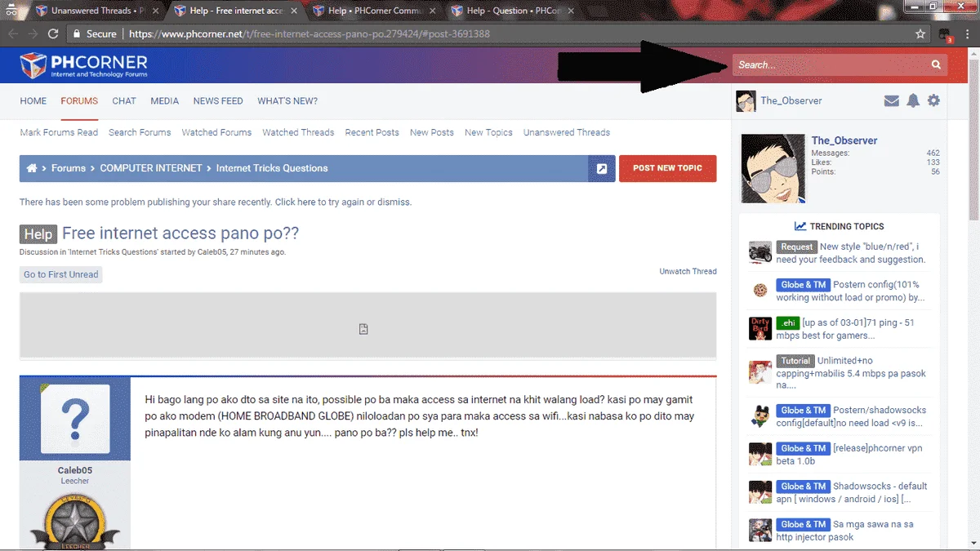The image size is (980, 551).
Task: Click The_Observer username in header
Action: point(791,101)
